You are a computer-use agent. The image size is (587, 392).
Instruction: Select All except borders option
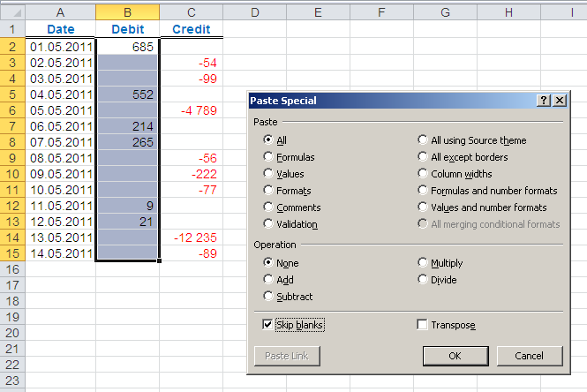click(x=423, y=157)
